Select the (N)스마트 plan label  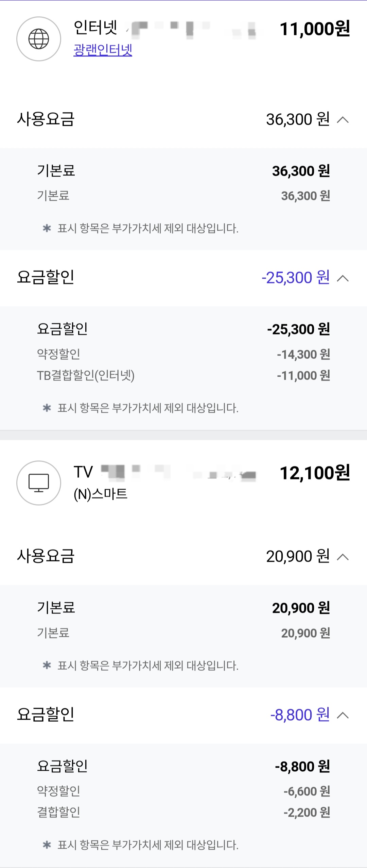(x=101, y=494)
